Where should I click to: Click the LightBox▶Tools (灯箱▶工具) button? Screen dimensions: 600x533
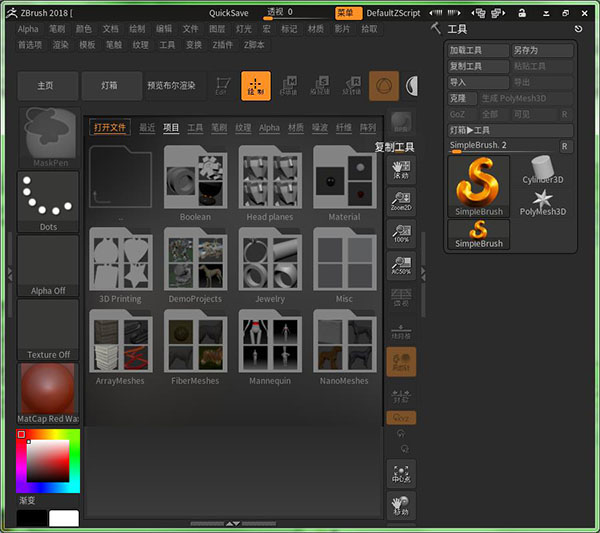tap(510, 130)
